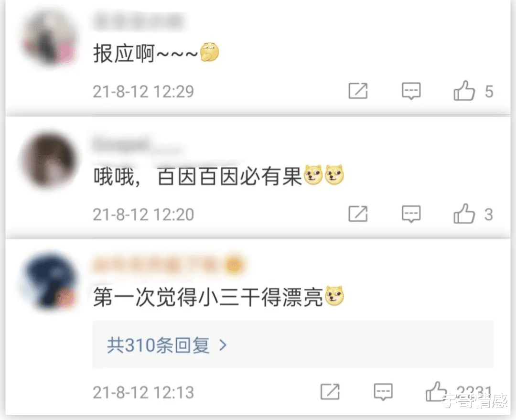
Task: Expand 共310条回复 replies
Action: pyautogui.click(x=293, y=345)
